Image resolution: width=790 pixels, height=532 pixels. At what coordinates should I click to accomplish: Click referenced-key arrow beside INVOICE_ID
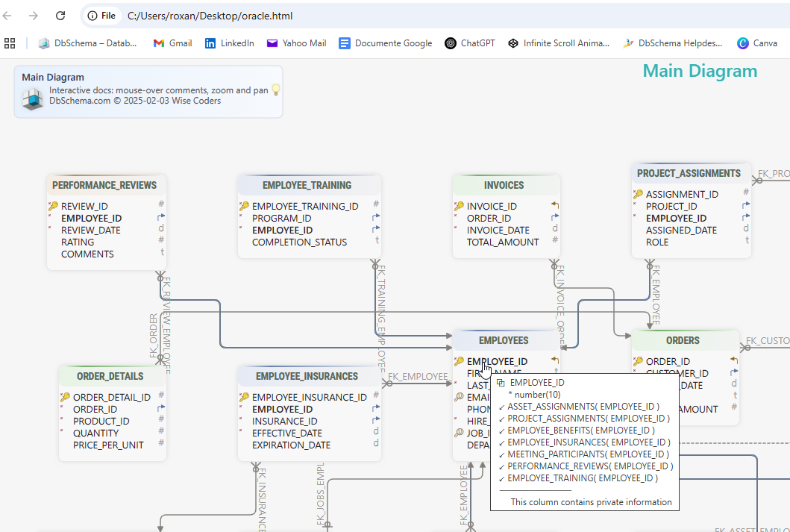tap(555, 205)
